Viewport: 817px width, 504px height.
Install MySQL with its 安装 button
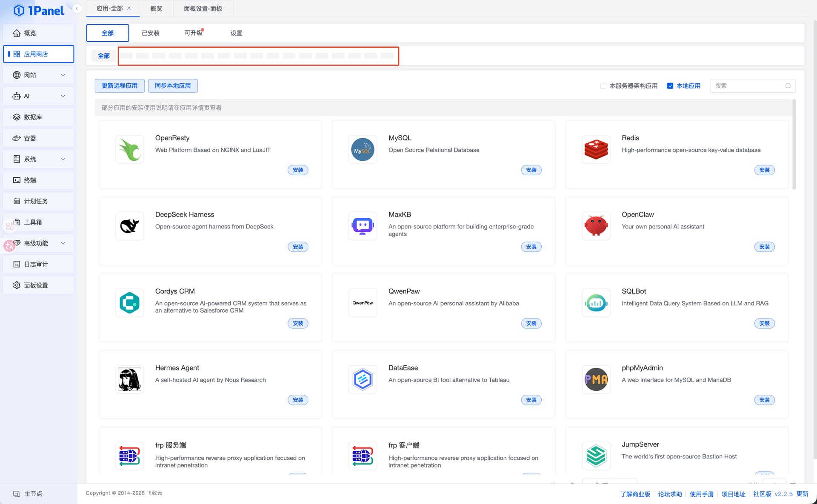pos(531,170)
